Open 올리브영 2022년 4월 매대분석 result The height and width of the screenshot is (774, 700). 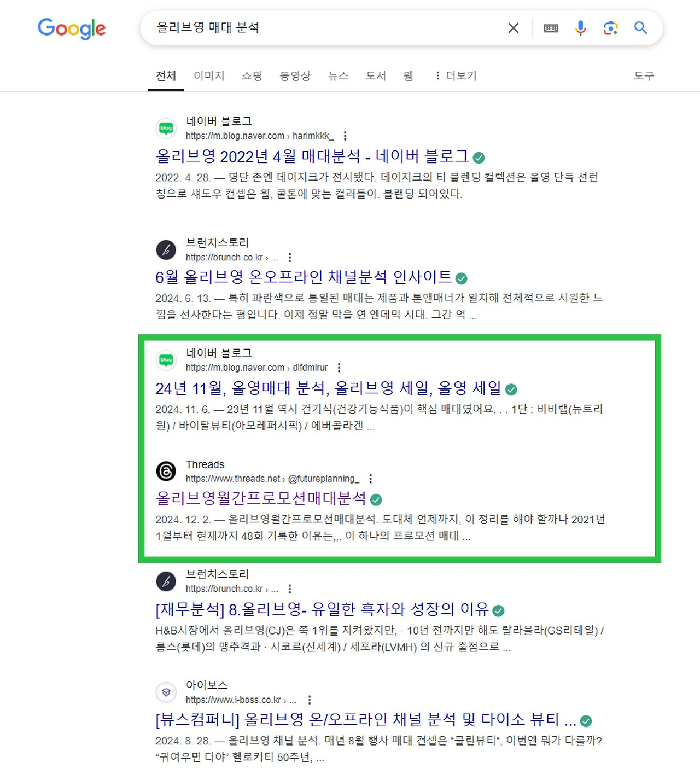312,156
